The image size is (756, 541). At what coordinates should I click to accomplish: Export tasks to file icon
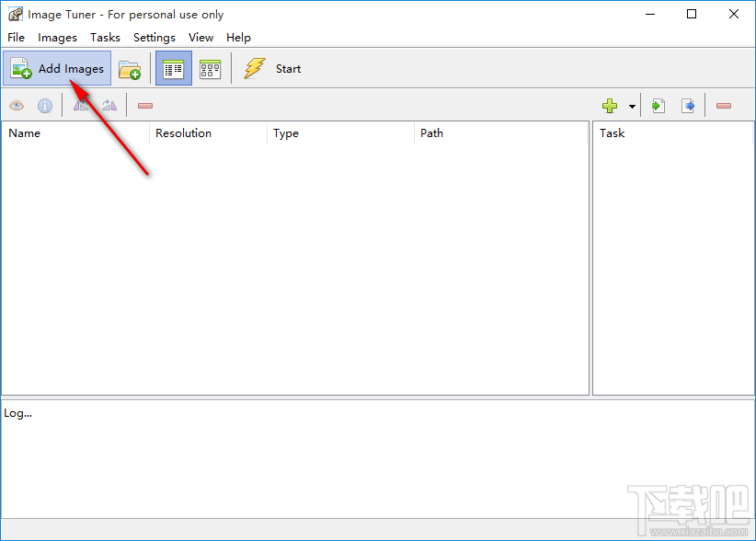click(x=688, y=106)
